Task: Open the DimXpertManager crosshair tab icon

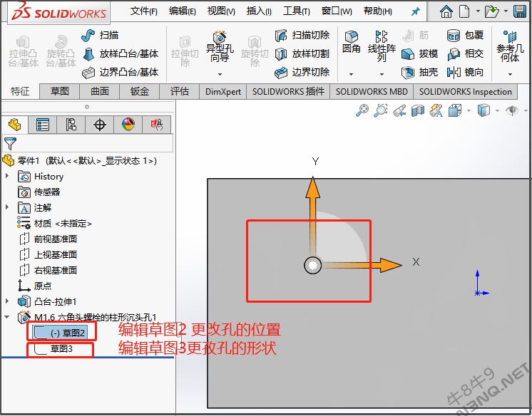Action: (99, 125)
